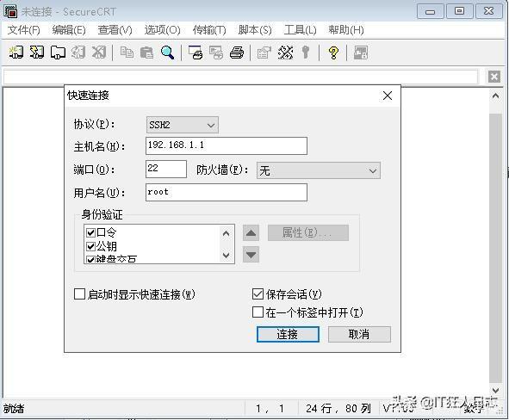509x420 pixels.
Task: Click the last grayed toolbar lock icon
Action: click(x=361, y=52)
